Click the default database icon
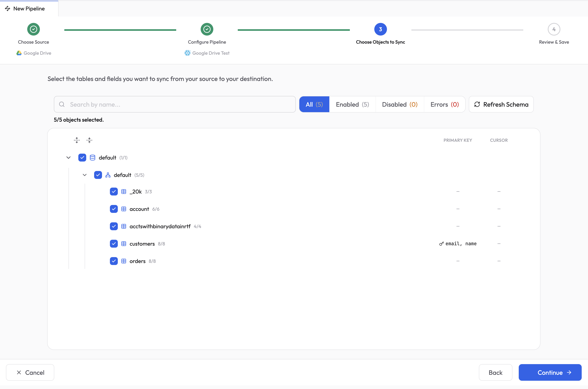The image size is (588, 389). [x=93, y=158]
